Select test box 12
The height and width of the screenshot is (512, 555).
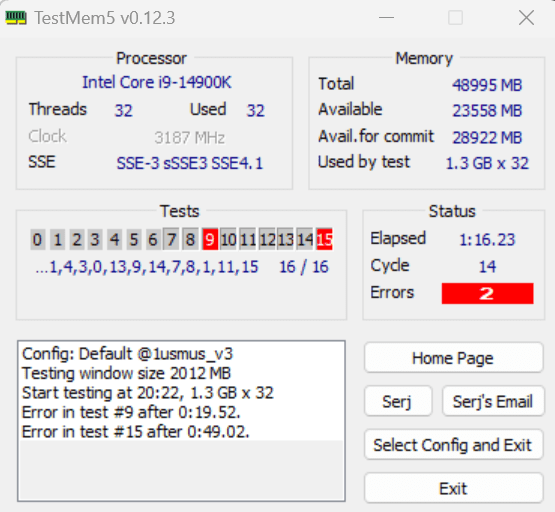pos(267,240)
